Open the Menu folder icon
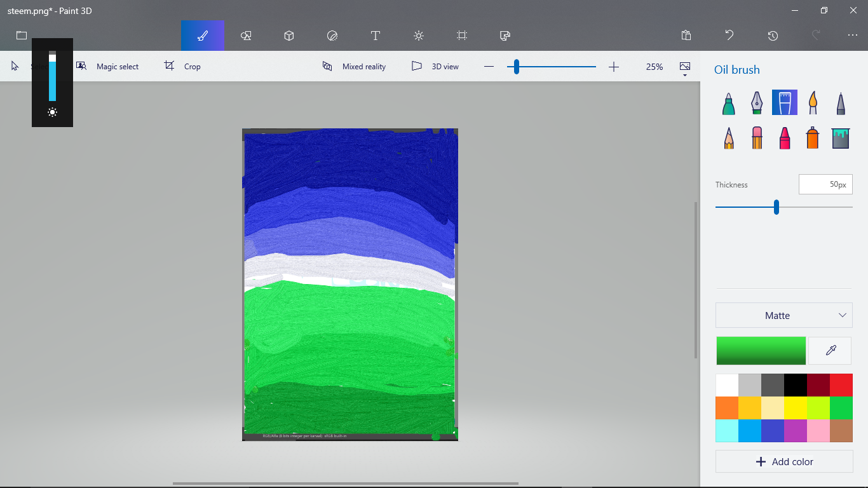The image size is (868, 488). point(22,36)
